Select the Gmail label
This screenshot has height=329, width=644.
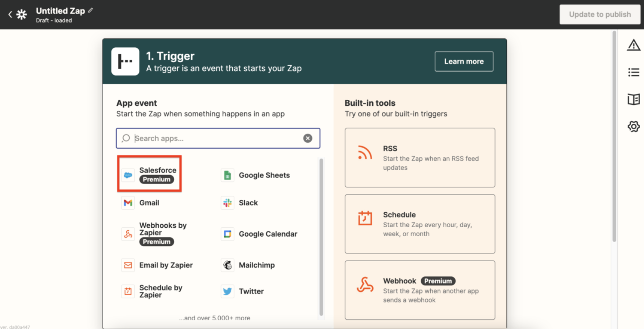[x=149, y=203]
